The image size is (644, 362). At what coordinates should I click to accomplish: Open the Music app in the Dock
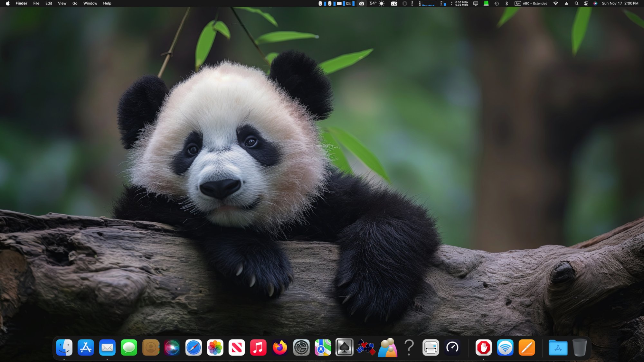(x=258, y=348)
